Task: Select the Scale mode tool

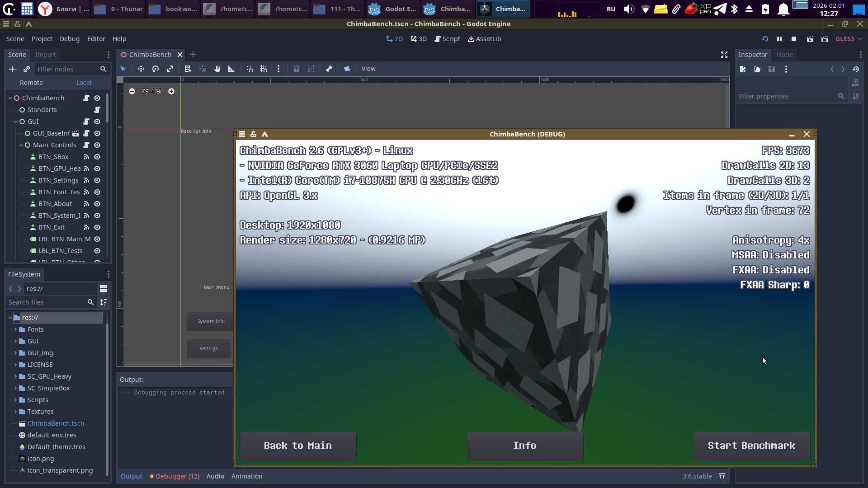Action: [x=170, y=69]
